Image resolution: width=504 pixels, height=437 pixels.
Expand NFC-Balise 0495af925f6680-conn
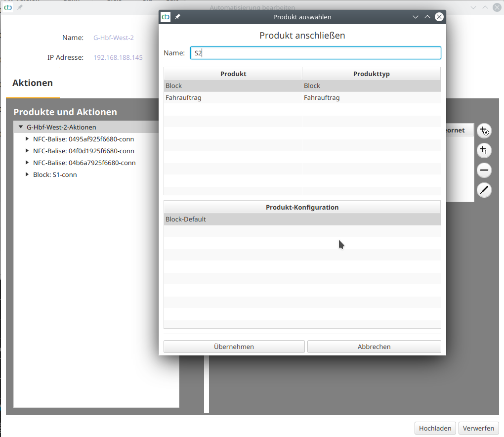(26, 139)
